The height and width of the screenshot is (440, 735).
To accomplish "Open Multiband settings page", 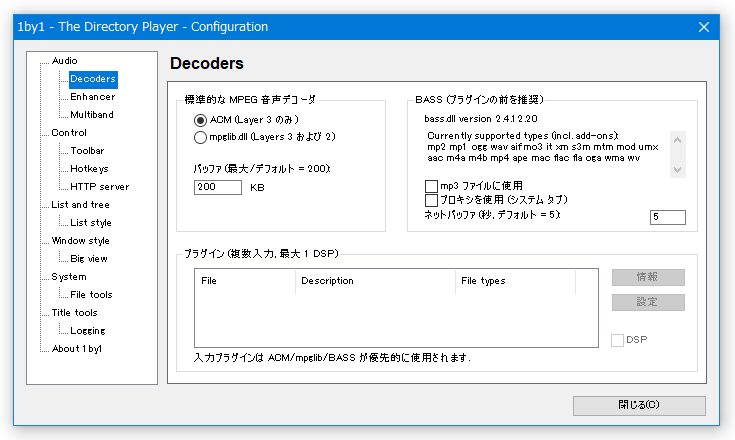I will (x=91, y=115).
